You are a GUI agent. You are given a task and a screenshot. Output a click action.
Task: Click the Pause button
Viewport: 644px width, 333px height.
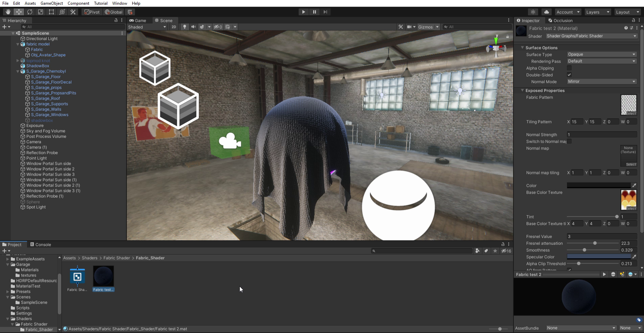(314, 12)
